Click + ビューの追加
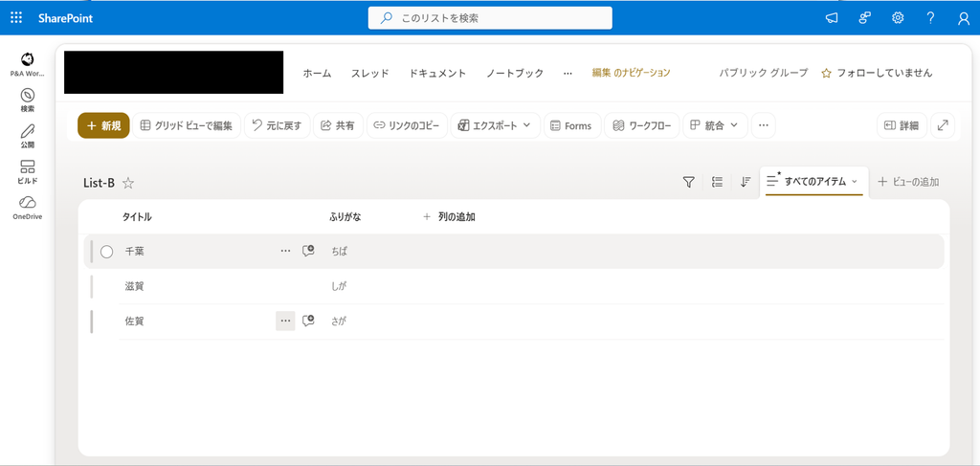This screenshot has height=466, width=980. [908, 182]
